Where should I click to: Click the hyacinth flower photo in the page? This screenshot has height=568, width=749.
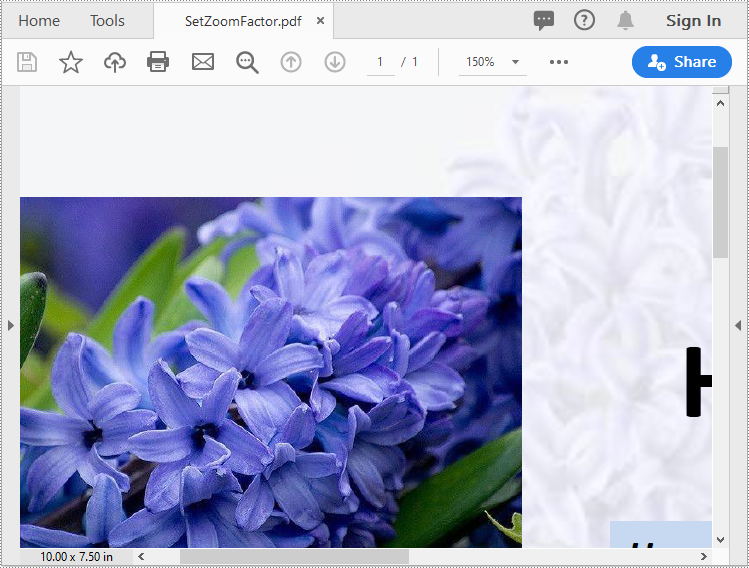point(271,372)
